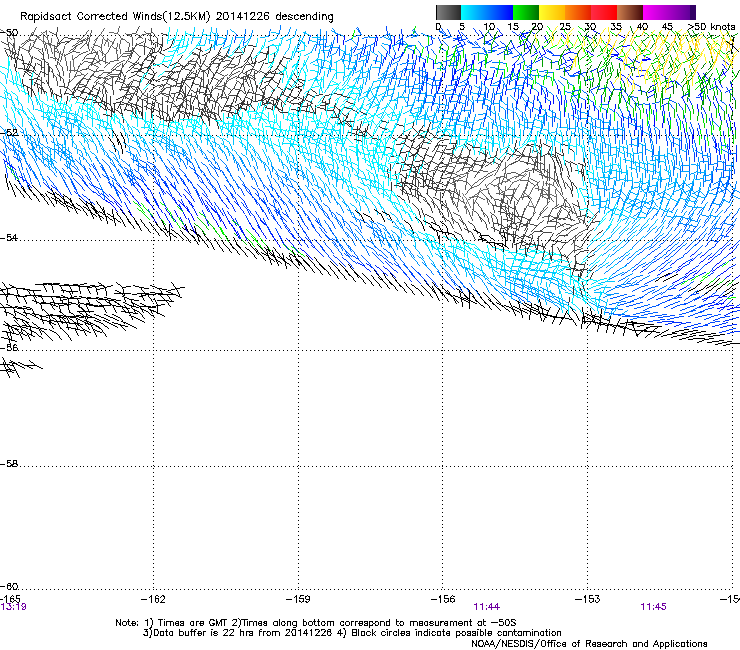Click the -156 longitude axis label
740x650 pixels.
(x=443, y=599)
